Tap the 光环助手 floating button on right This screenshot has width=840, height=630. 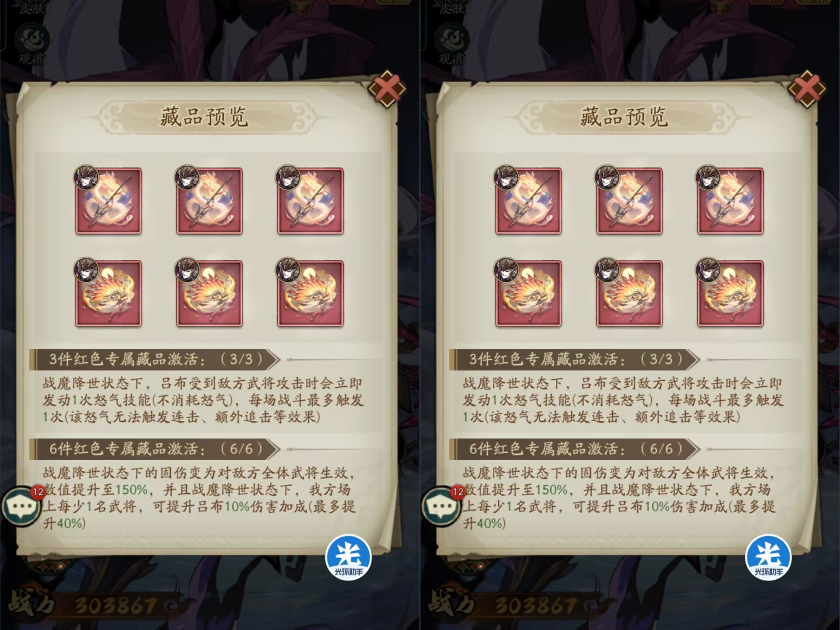(768, 557)
